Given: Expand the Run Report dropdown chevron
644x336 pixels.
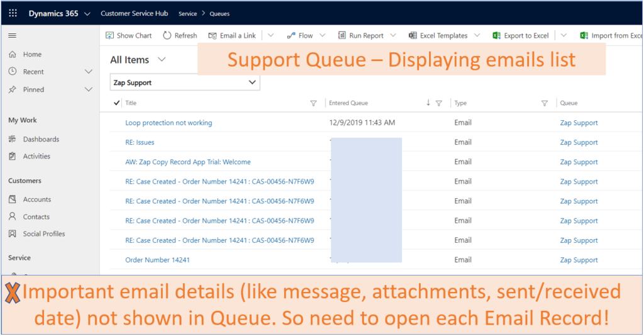Looking at the screenshot, I should point(393,35).
